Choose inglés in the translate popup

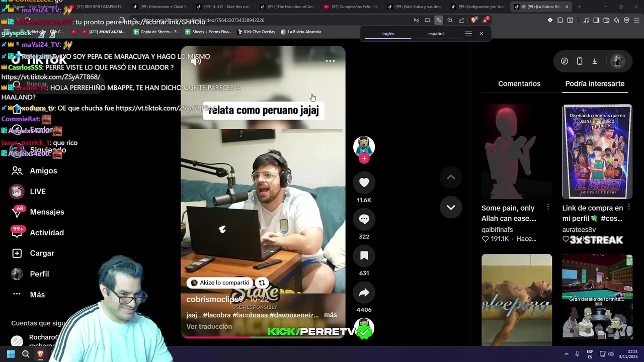[388, 34]
